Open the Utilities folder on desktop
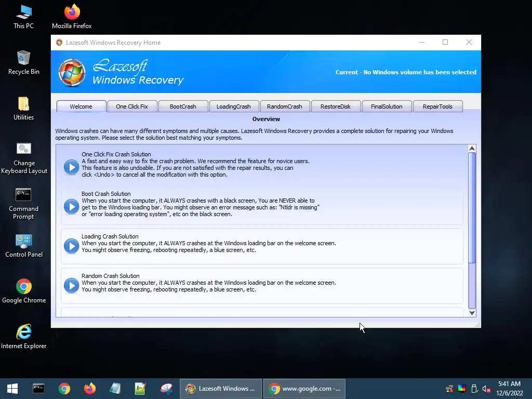 point(23,108)
